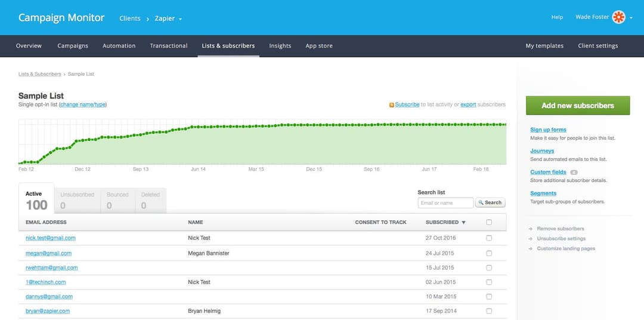
Task: Toggle the select-all checkbox in table header
Action: pos(489,222)
